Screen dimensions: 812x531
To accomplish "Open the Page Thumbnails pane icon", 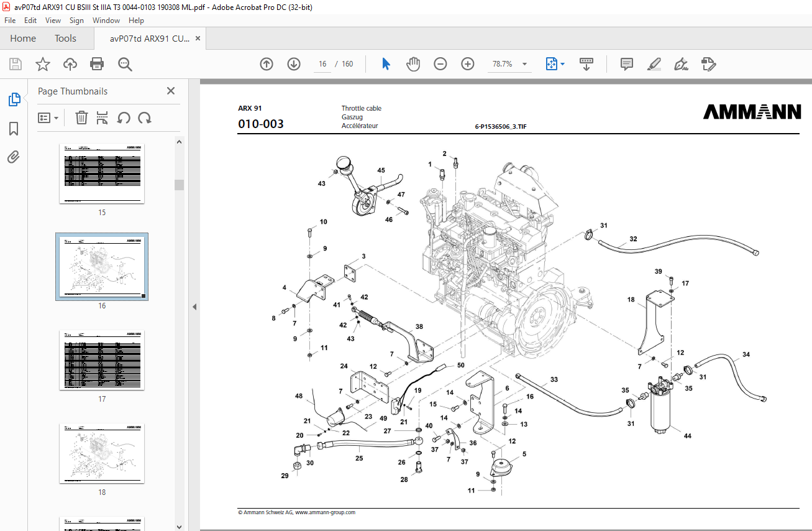I will click(x=14, y=99).
